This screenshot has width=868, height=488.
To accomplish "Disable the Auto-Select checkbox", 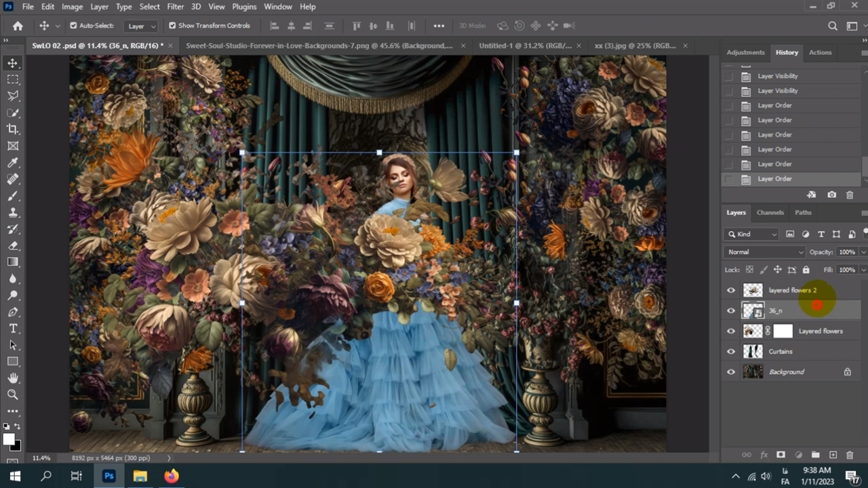I will pyautogui.click(x=73, y=26).
